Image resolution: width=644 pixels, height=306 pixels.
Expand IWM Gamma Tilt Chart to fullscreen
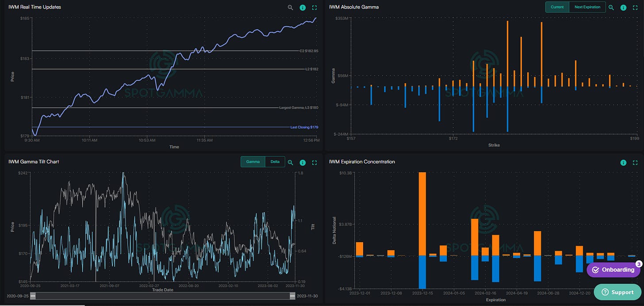314,163
